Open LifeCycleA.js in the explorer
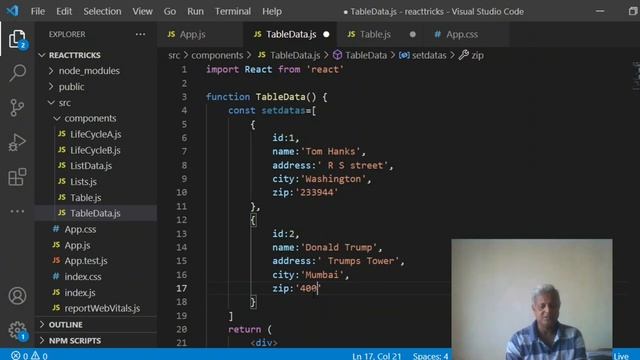 point(96,134)
